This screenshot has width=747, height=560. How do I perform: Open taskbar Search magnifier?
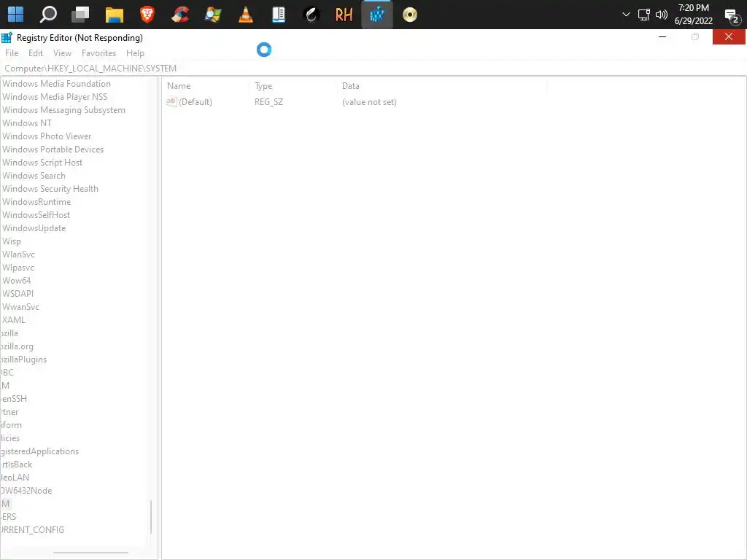(x=48, y=15)
